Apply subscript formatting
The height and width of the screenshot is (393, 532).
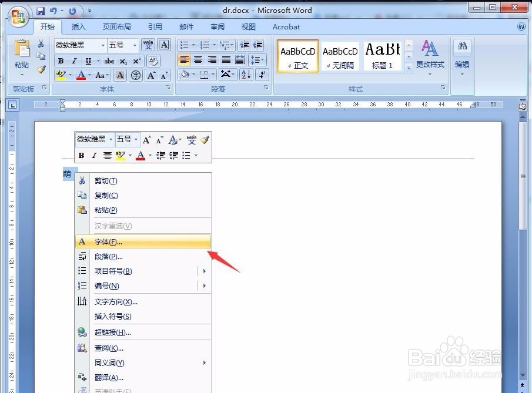point(123,61)
